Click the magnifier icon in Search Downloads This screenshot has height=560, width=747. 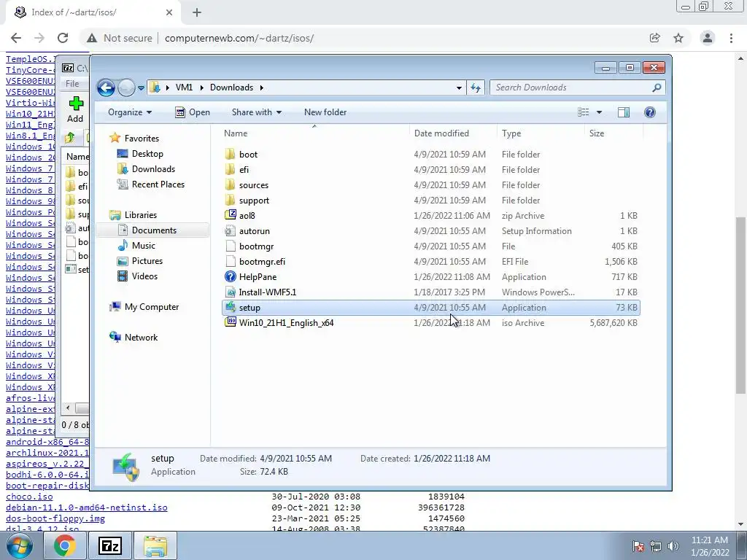point(657,87)
